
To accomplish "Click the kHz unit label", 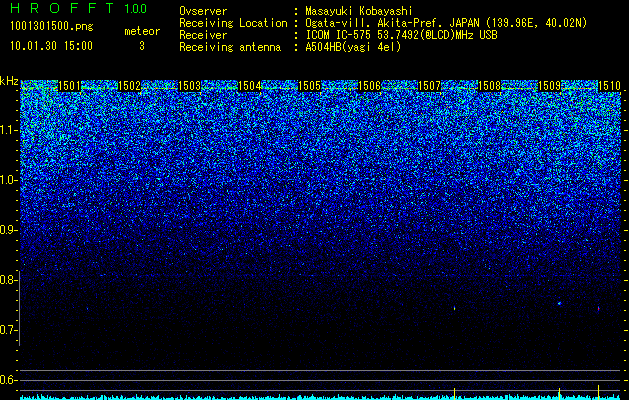I will pos(9,81).
